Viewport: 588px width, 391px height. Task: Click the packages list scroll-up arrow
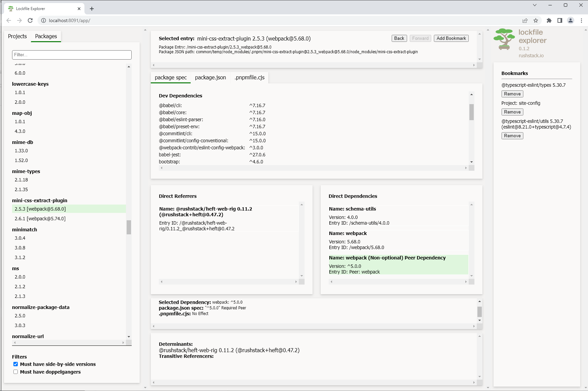(129, 67)
